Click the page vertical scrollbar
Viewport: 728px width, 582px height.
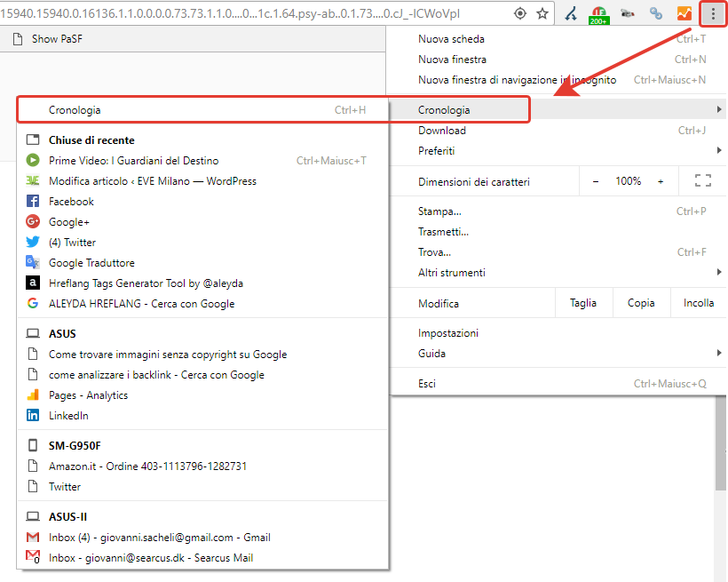point(721,443)
